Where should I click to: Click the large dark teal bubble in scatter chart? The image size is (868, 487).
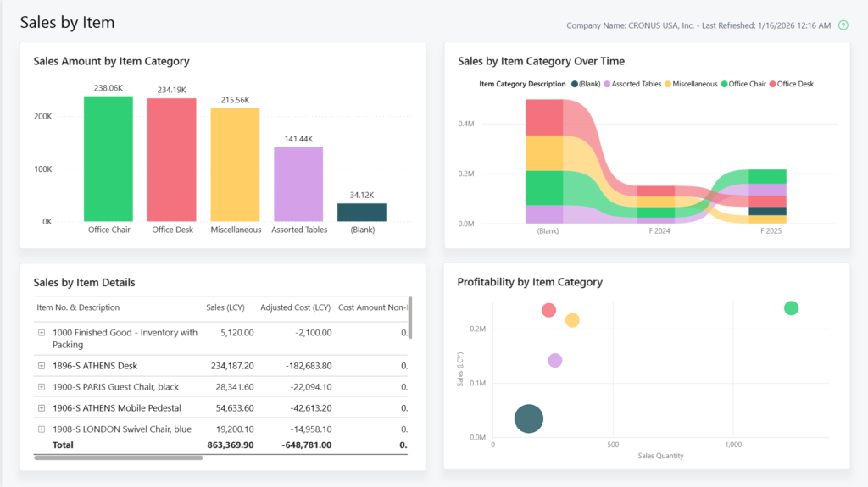coord(529,418)
